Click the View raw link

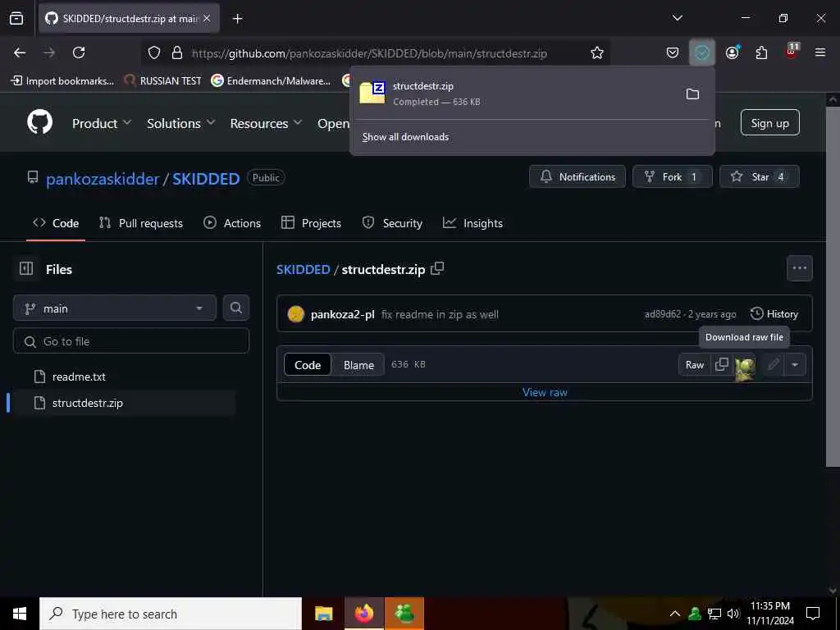[545, 392]
